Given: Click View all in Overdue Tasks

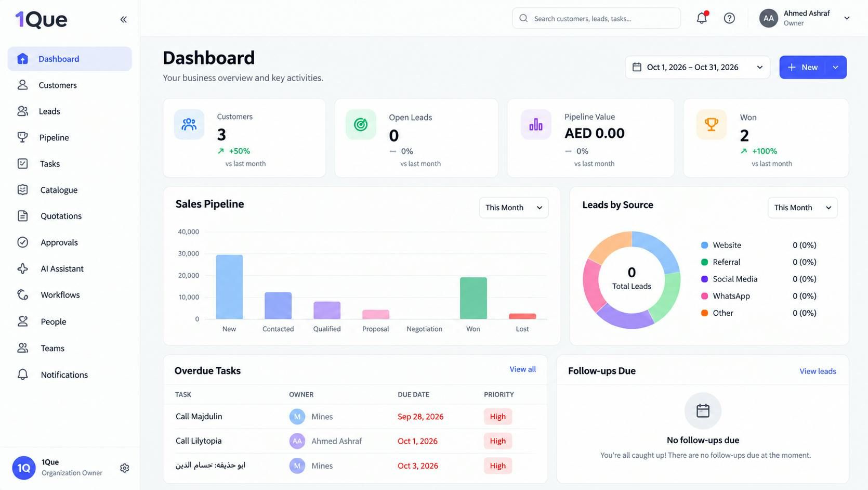Looking at the screenshot, I should pyautogui.click(x=522, y=369).
